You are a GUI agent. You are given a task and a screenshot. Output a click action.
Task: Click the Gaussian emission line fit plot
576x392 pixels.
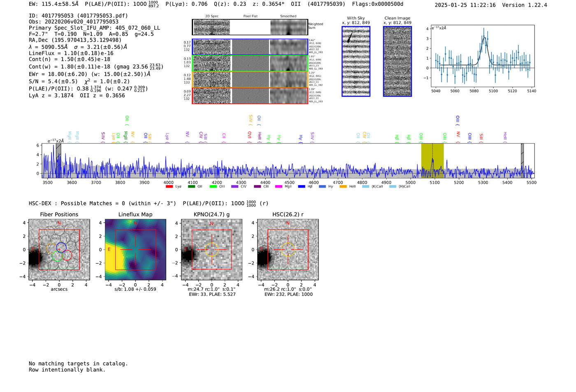(x=483, y=56)
